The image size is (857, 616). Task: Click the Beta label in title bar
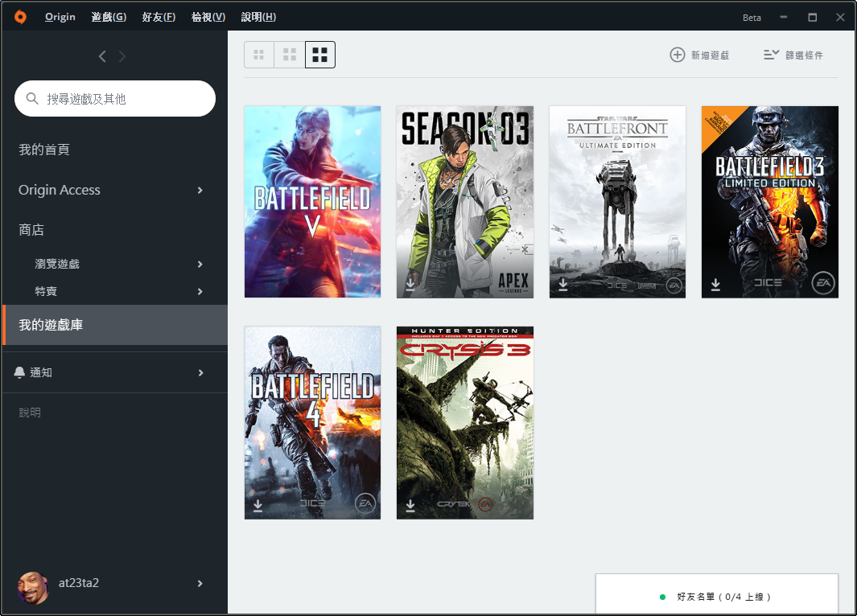click(x=752, y=18)
